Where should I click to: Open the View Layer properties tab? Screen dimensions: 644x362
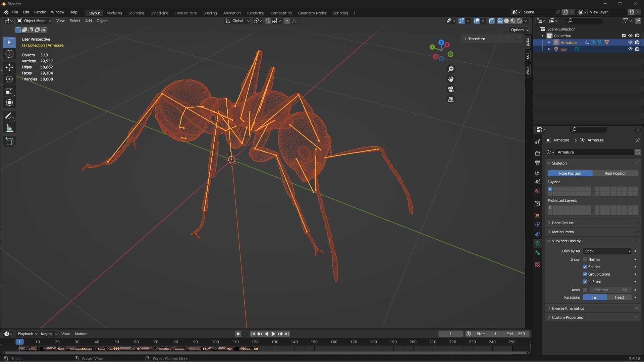538,172
